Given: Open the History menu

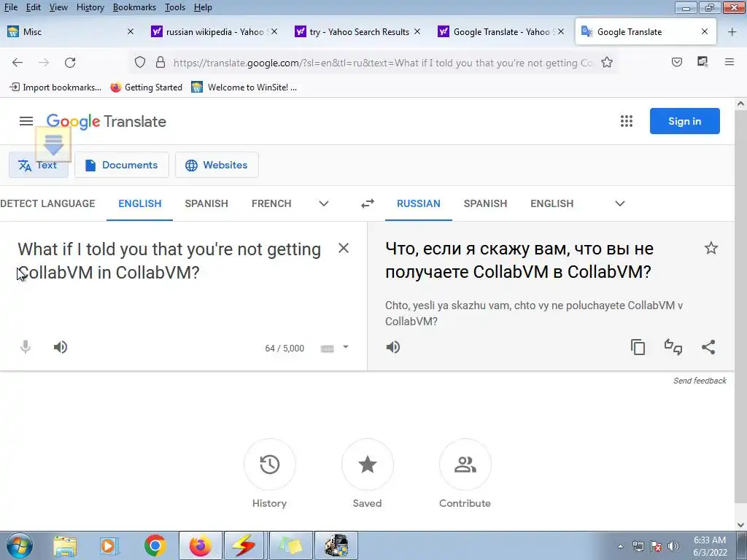Looking at the screenshot, I should 90,7.
